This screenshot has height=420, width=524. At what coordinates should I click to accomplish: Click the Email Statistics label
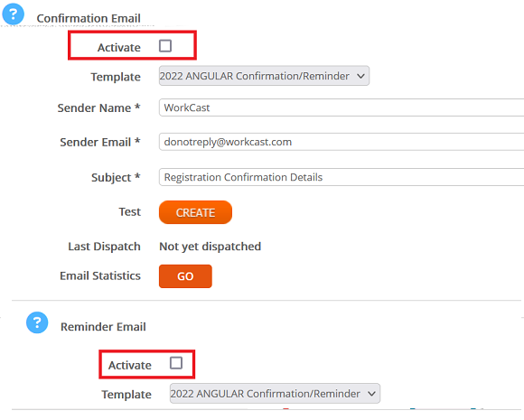(x=100, y=275)
